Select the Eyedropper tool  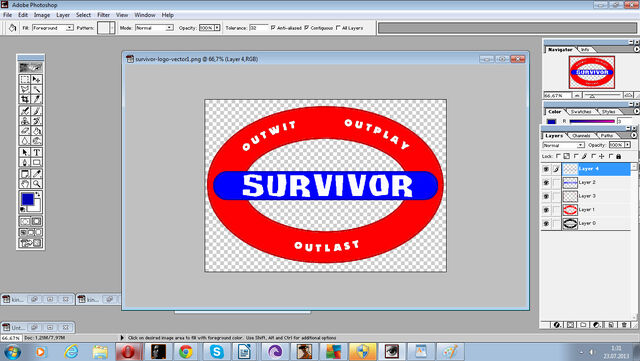point(36,174)
